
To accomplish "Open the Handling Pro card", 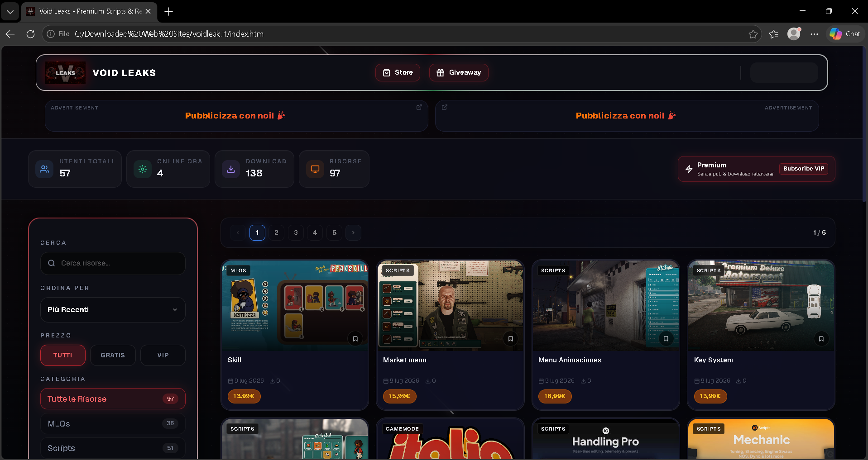I will pos(606,439).
